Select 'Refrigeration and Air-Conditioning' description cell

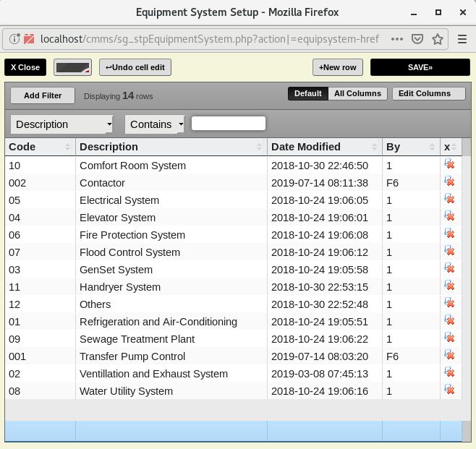point(171,322)
